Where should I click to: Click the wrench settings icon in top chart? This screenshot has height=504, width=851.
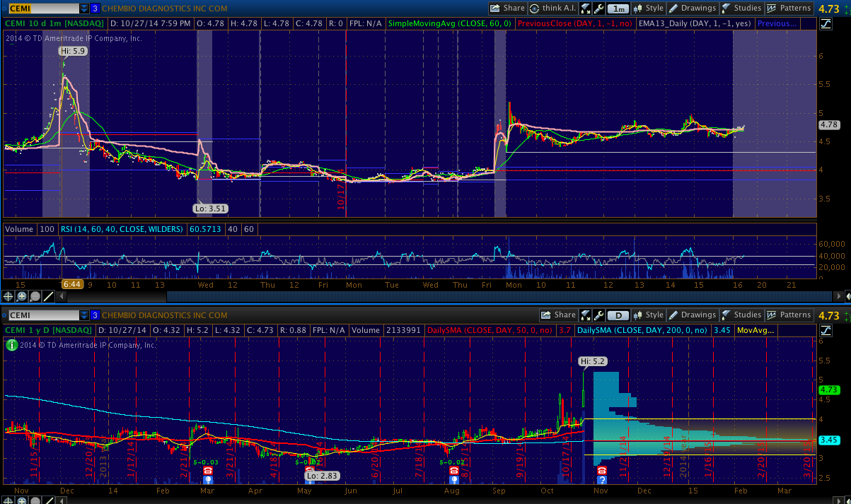point(598,8)
